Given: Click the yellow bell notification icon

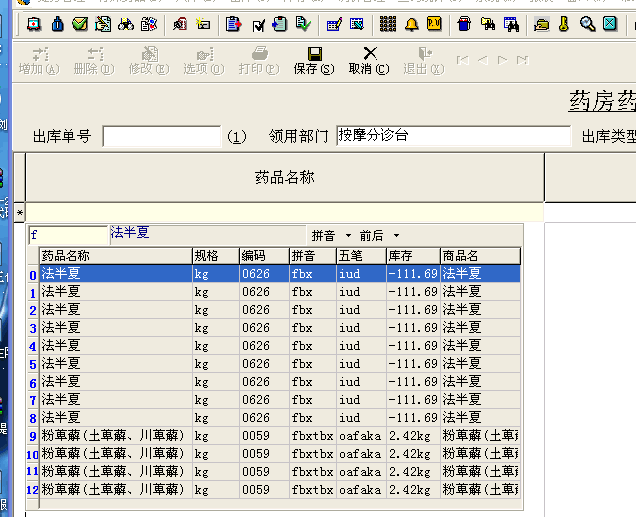Looking at the screenshot, I should pyautogui.click(x=411, y=23).
